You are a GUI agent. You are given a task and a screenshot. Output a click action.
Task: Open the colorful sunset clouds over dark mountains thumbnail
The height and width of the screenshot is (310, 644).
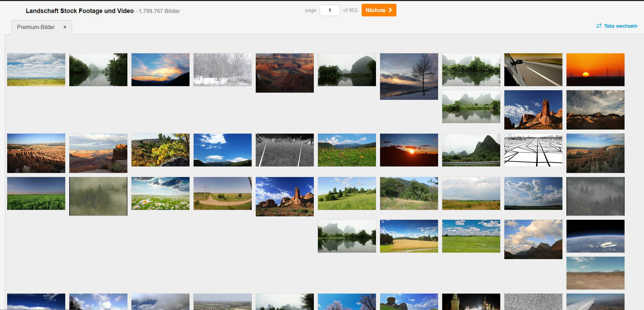[160, 70]
